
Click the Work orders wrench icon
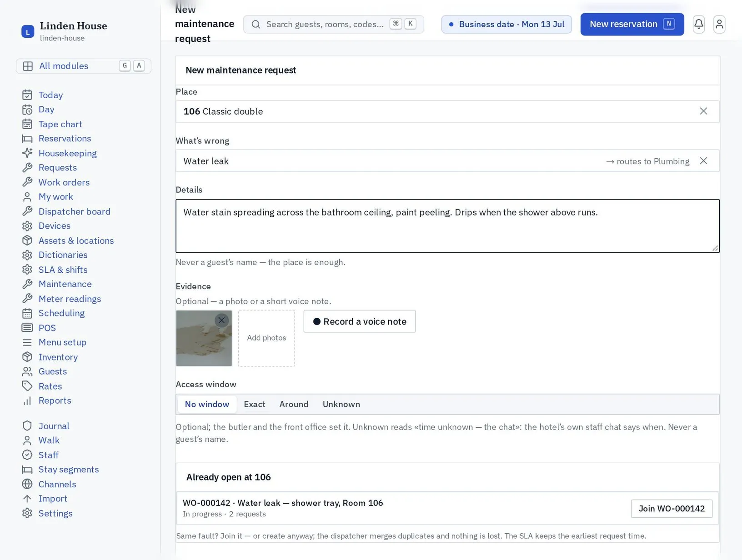pyautogui.click(x=27, y=182)
